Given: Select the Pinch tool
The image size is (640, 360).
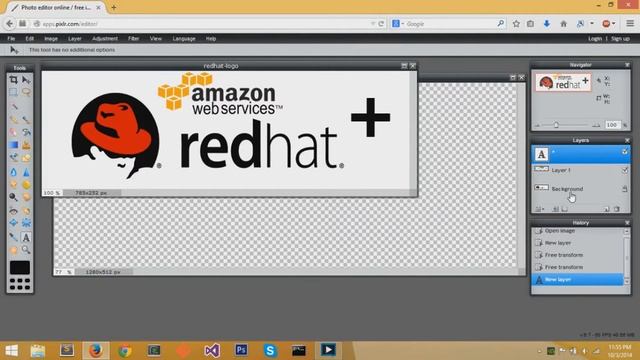Looking at the screenshot, I should click(26, 223).
